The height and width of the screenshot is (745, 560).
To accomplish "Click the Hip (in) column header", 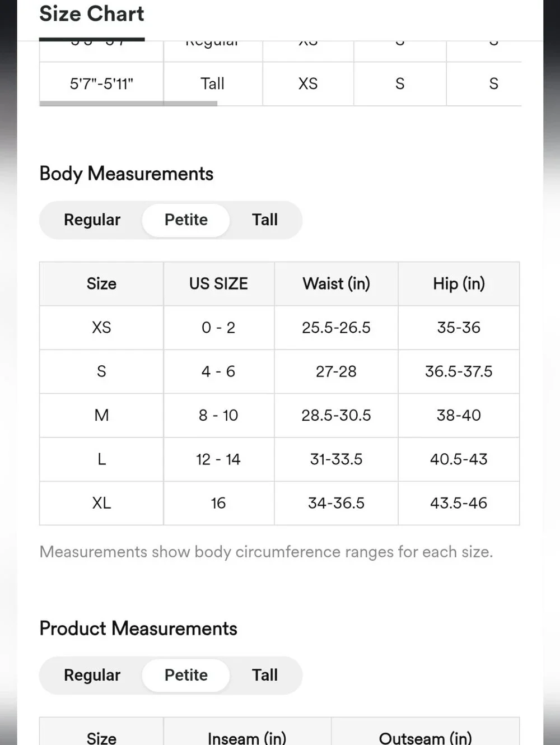I will [459, 283].
